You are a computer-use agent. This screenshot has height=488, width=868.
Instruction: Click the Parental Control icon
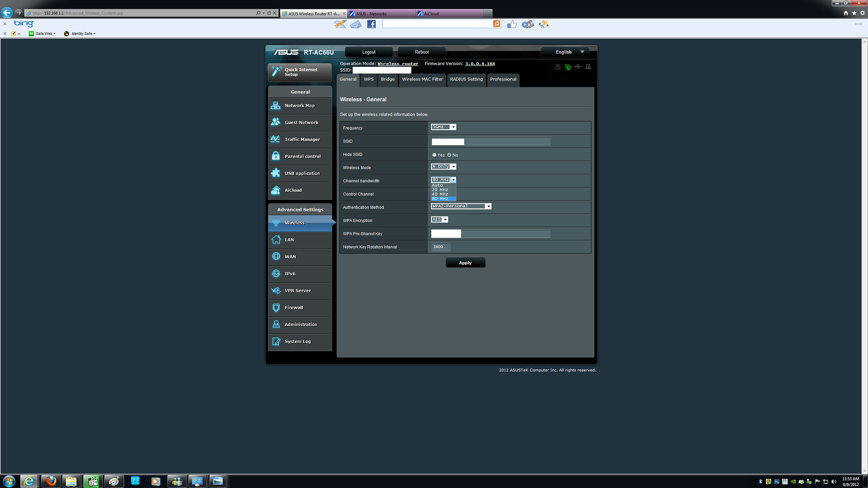[x=276, y=156]
